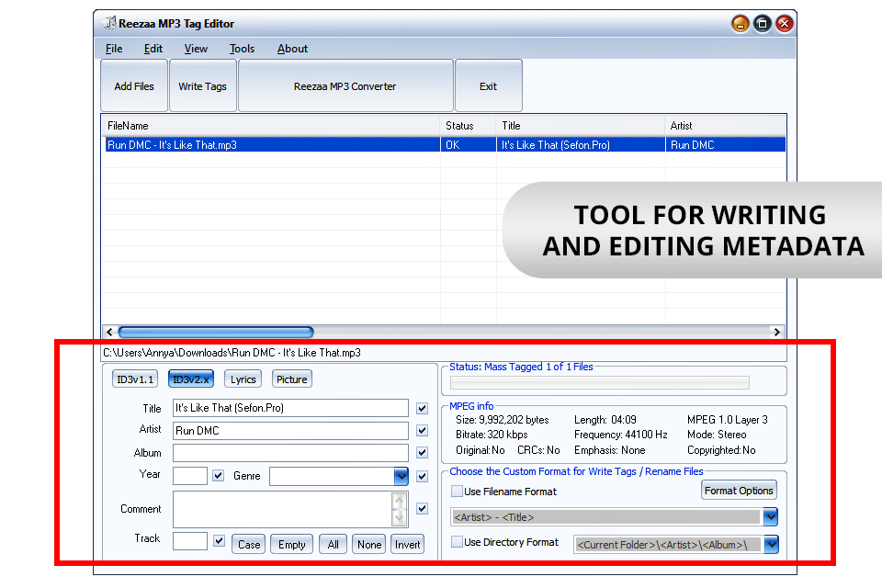Toggle the Artist field checkbox
This screenshot has width=882, height=588.
tap(423, 431)
